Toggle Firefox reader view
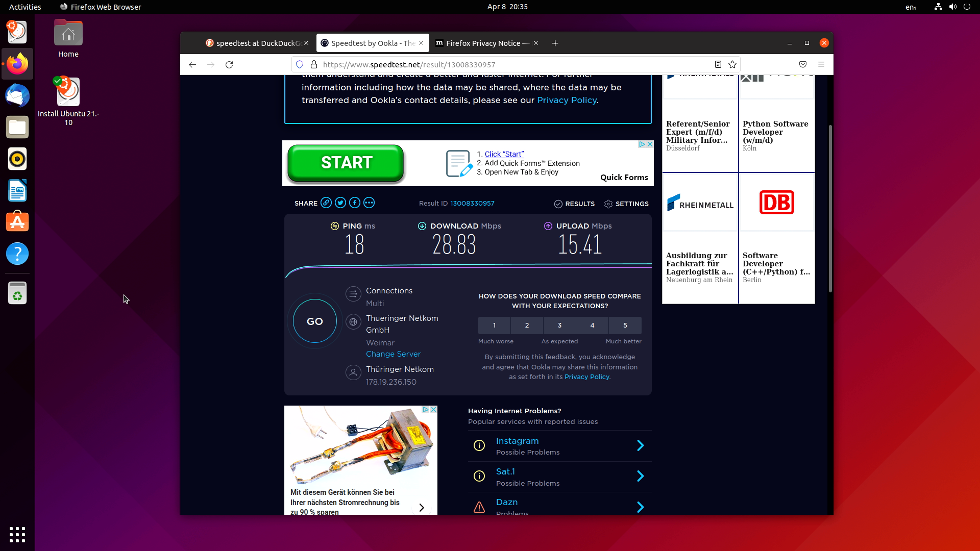980x551 pixels. [x=718, y=65]
